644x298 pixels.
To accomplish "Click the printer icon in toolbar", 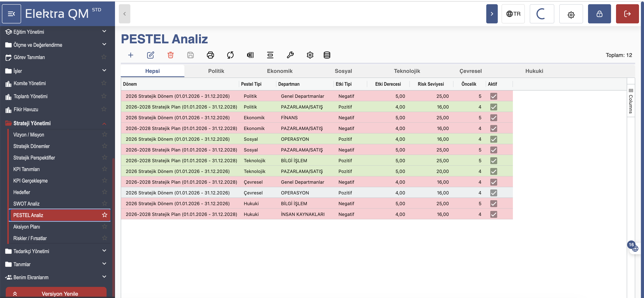I will [x=210, y=55].
